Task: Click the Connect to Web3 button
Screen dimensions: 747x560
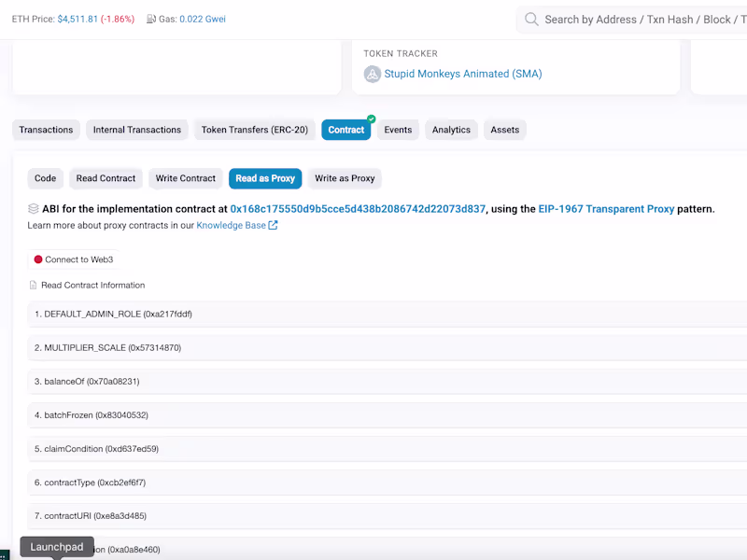Action: click(x=81, y=259)
